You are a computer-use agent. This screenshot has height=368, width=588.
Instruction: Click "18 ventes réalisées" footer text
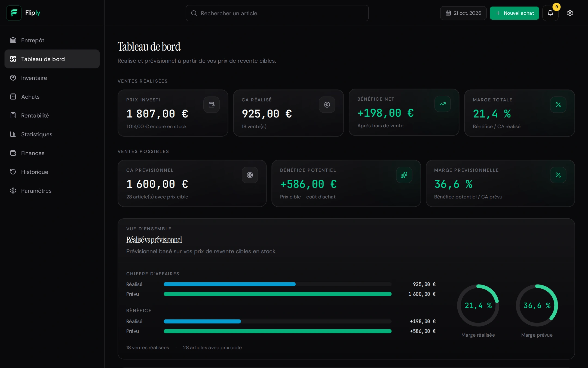[148, 348]
